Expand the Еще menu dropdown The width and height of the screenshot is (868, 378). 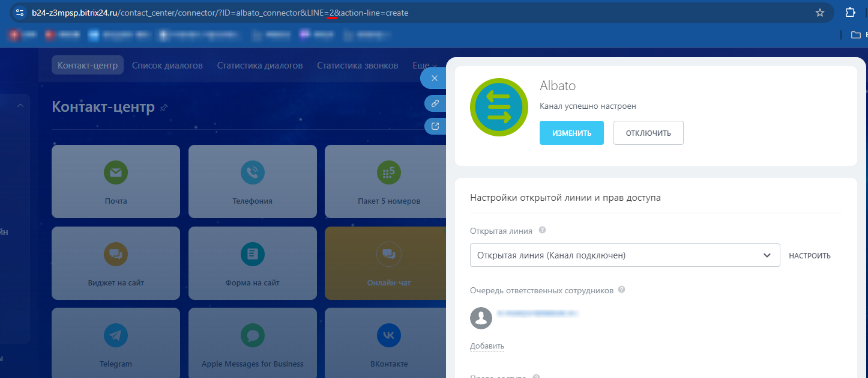424,66
